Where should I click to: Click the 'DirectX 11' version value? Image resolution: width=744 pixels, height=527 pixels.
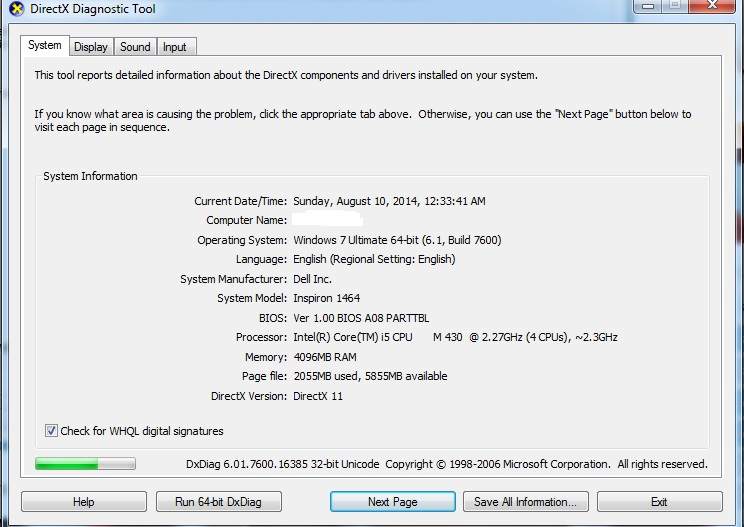tap(318, 396)
